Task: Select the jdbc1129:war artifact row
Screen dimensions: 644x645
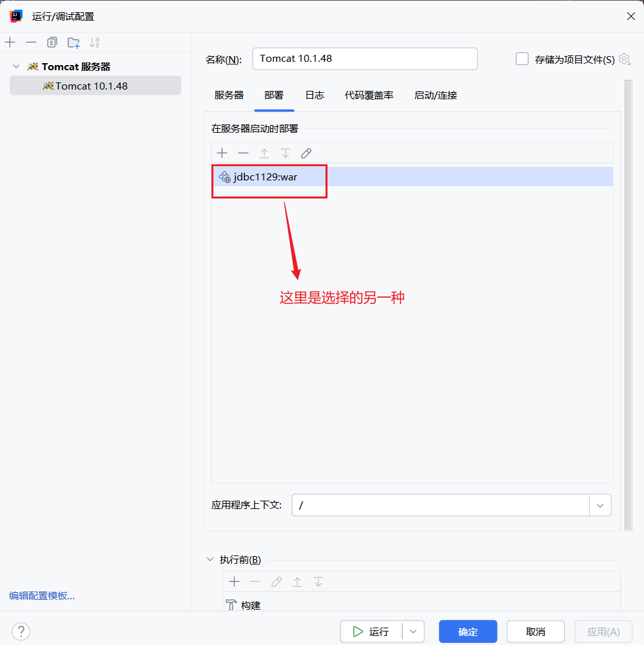Action: (413, 177)
